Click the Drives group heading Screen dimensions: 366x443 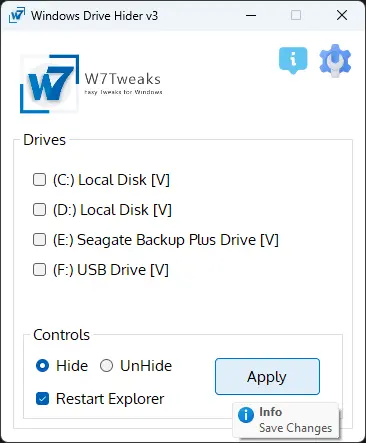pos(44,140)
